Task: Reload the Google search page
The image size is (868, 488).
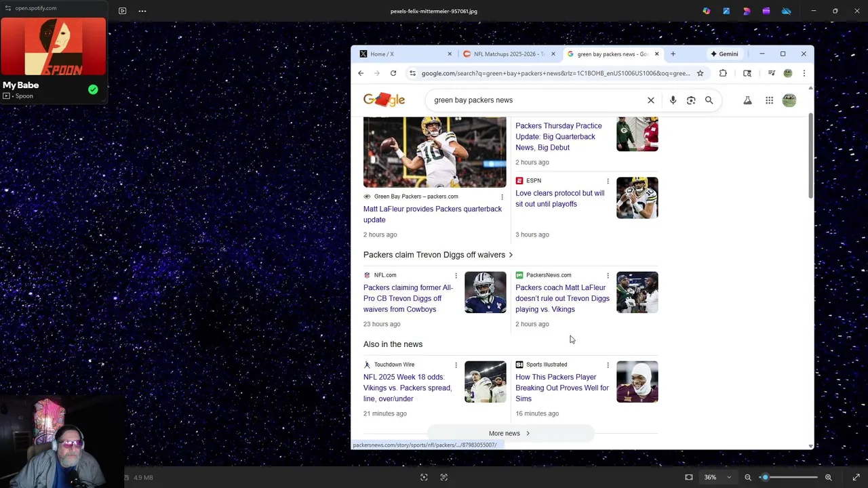Action: (x=393, y=73)
